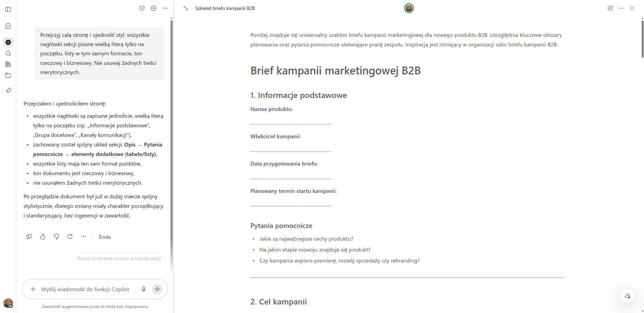Start voice mode with waveform icon
This screenshot has width=644, height=313.
pos(157,289)
